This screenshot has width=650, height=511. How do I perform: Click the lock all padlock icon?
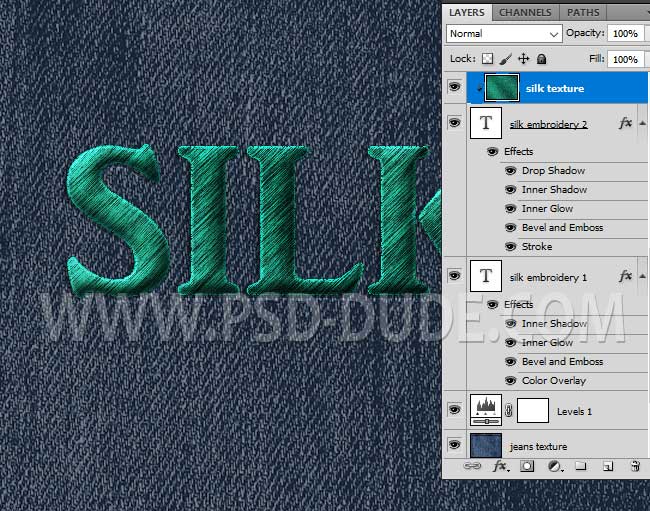(x=541, y=59)
